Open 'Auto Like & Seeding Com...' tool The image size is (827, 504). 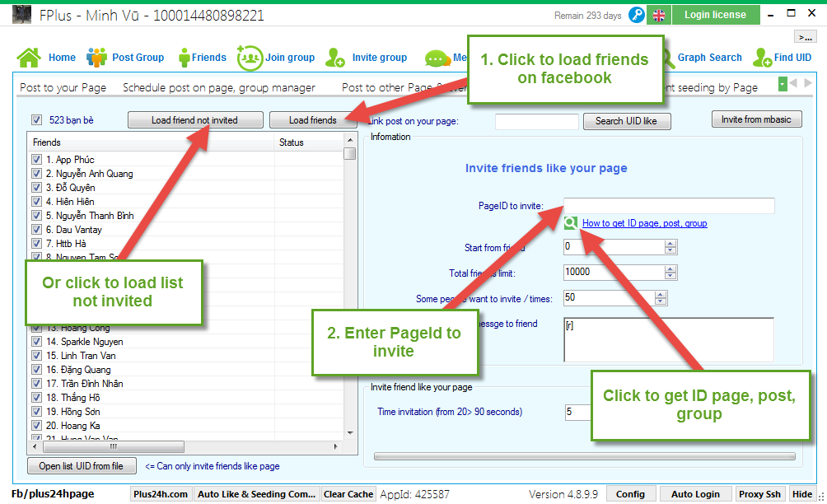click(256, 494)
